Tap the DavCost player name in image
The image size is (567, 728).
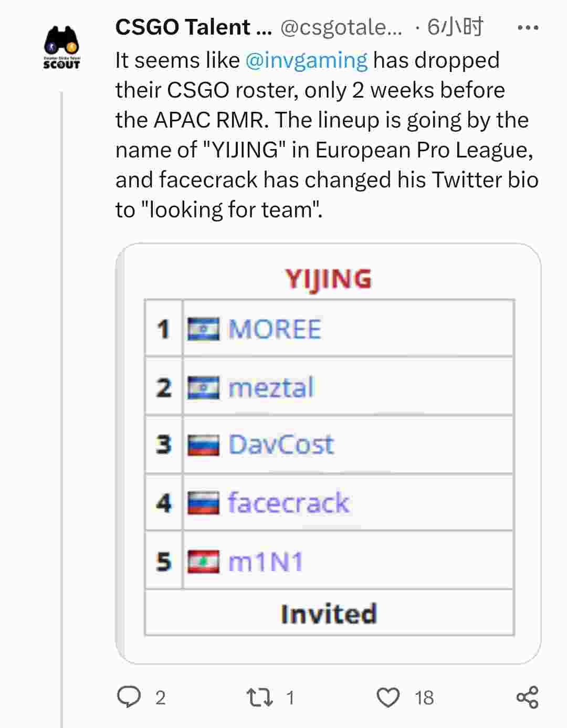[281, 445]
